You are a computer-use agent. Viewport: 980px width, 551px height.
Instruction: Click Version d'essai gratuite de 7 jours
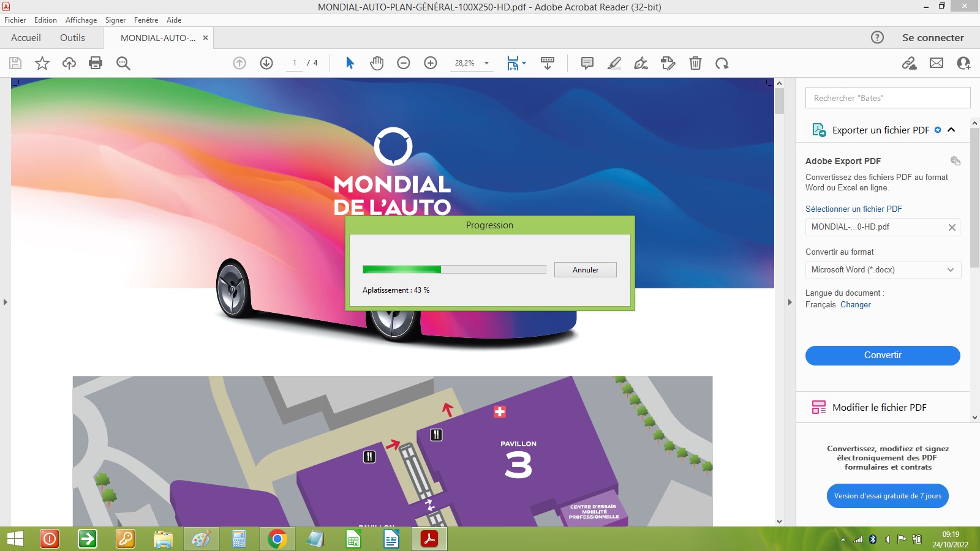[x=888, y=496]
